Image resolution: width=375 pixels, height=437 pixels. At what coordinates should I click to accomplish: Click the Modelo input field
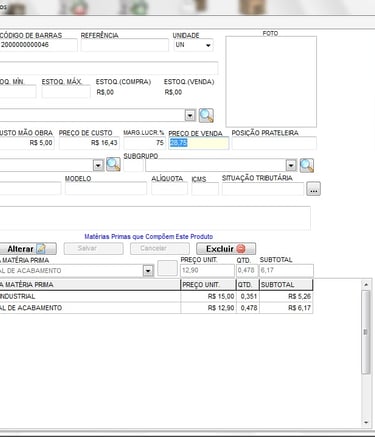pos(106,189)
